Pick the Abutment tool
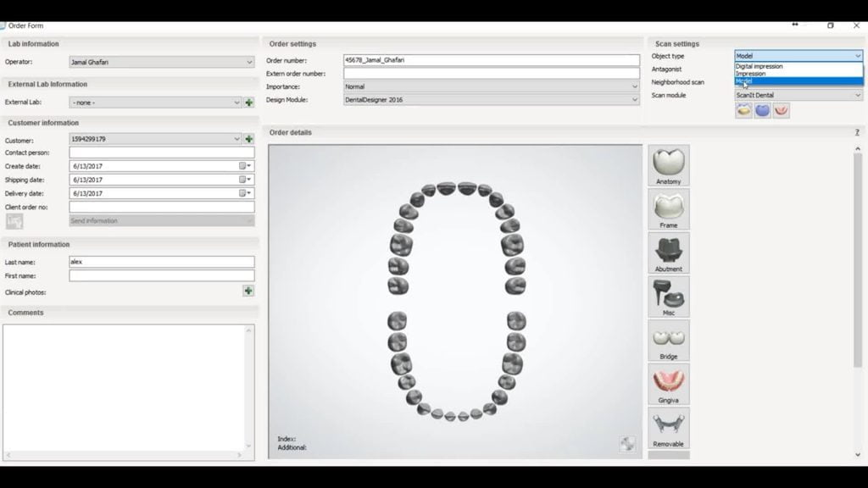The height and width of the screenshot is (488, 868). (x=668, y=252)
